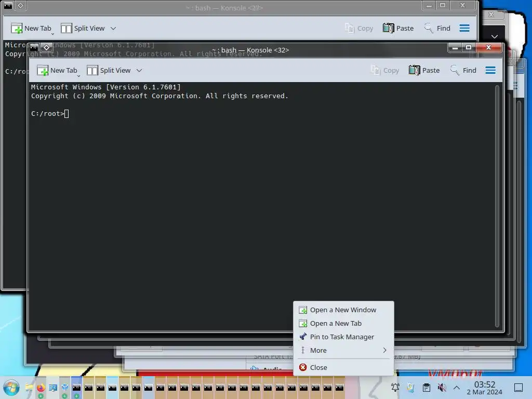Click the C:/root> prompt in Konsole <32>

point(48,114)
